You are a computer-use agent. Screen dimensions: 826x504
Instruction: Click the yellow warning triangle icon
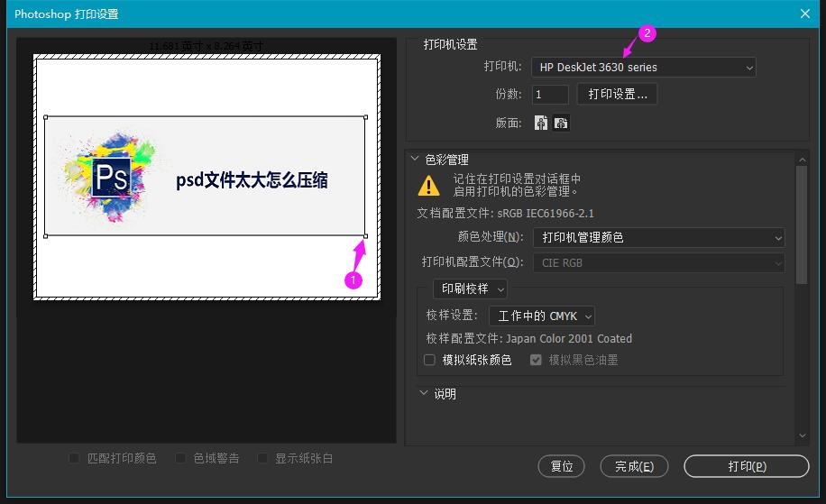tap(429, 185)
